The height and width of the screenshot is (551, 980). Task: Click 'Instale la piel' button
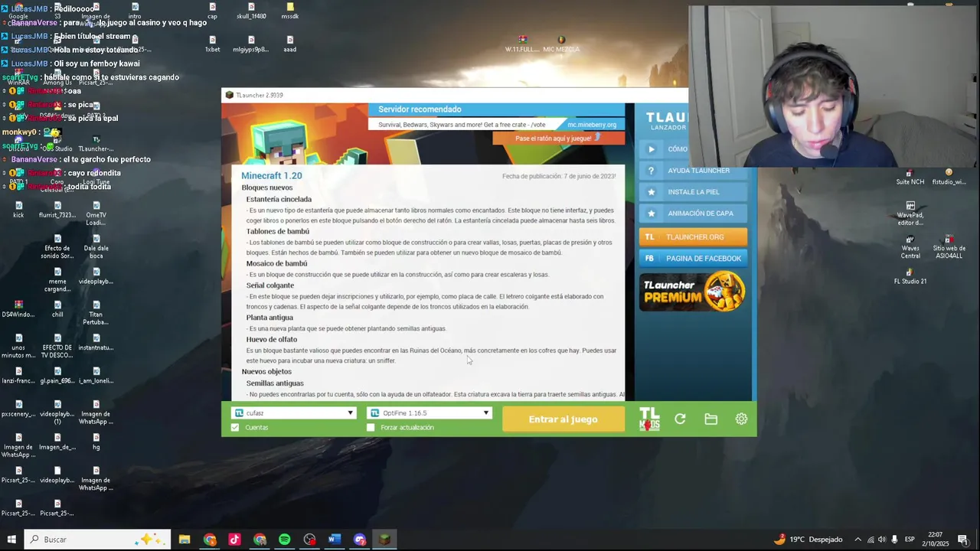tap(693, 192)
